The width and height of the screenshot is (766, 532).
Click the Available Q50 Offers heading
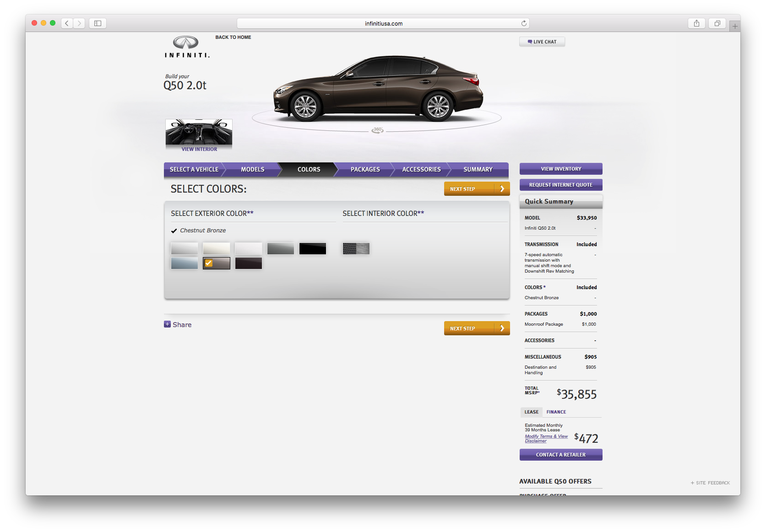click(x=555, y=481)
